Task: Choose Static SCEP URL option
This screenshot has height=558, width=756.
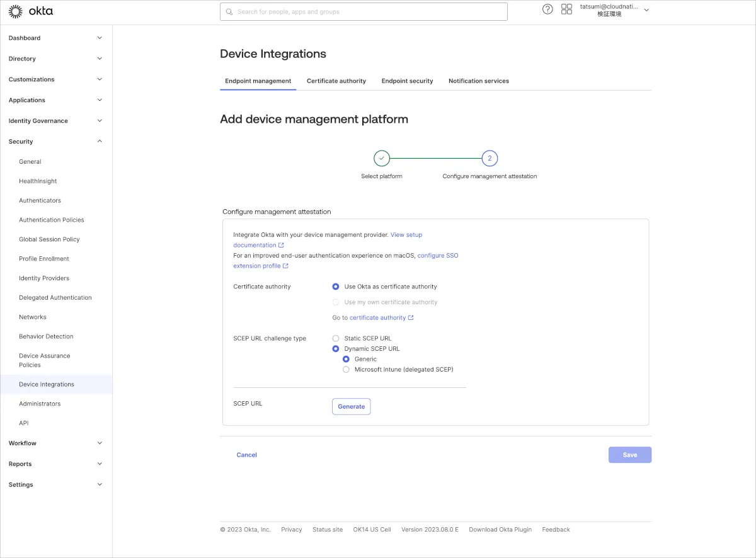Action: pos(336,338)
